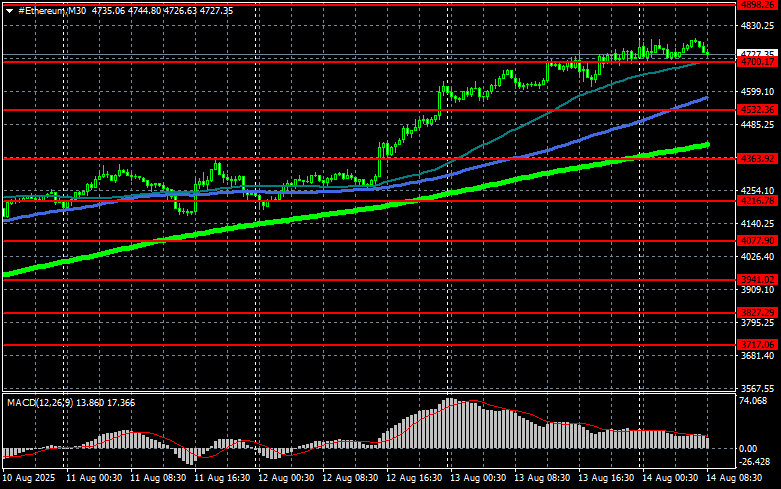Click the 14 Aug 00:30 time label

[x=670, y=478]
